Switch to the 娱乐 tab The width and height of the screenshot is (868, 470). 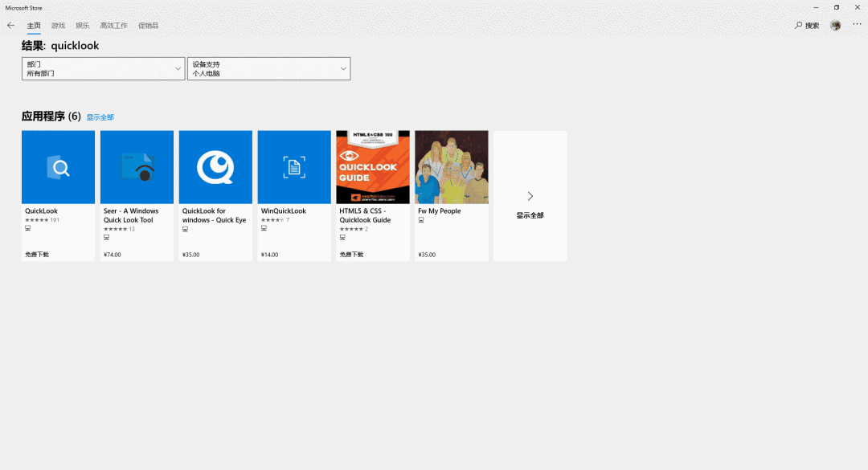tap(83, 26)
